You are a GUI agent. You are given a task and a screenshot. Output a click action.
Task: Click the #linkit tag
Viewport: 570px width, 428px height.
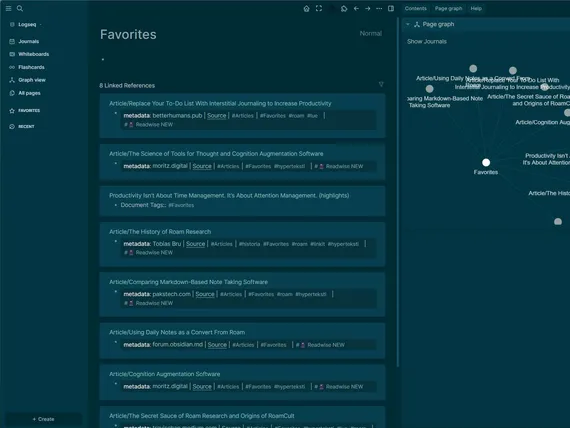click(x=318, y=244)
